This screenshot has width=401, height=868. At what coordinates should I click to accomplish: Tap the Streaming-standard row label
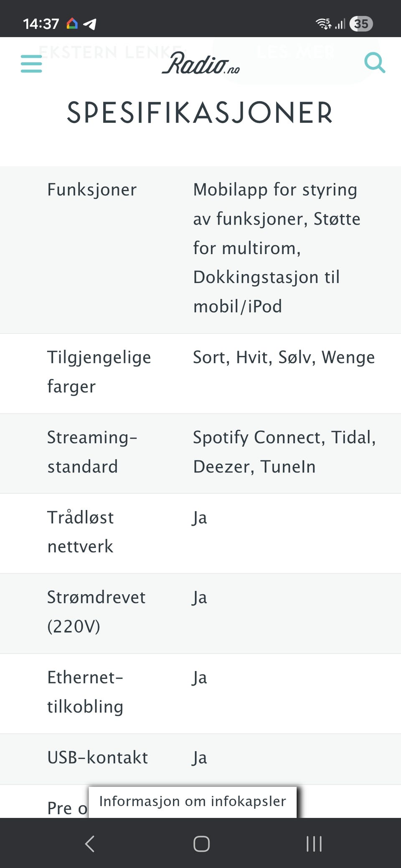point(92,452)
